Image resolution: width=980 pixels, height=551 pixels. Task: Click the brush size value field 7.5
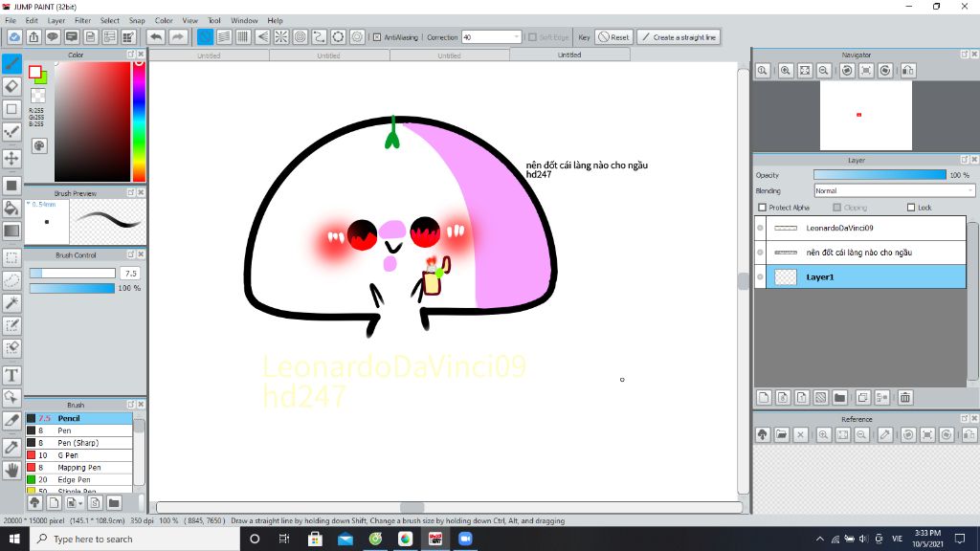pyautogui.click(x=130, y=273)
